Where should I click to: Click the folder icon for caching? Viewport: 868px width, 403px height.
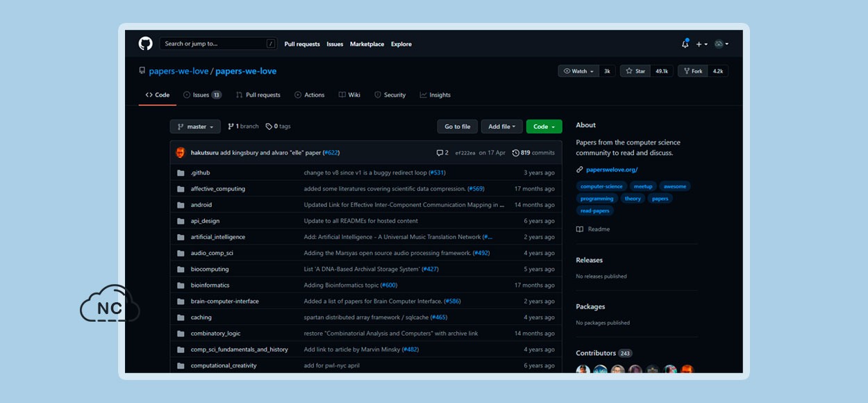(181, 318)
